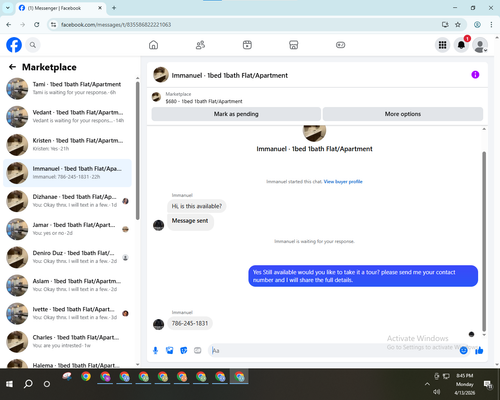Reload the page
This screenshot has height=400, width=500.
pyautogui.click(x=37, y=25)
